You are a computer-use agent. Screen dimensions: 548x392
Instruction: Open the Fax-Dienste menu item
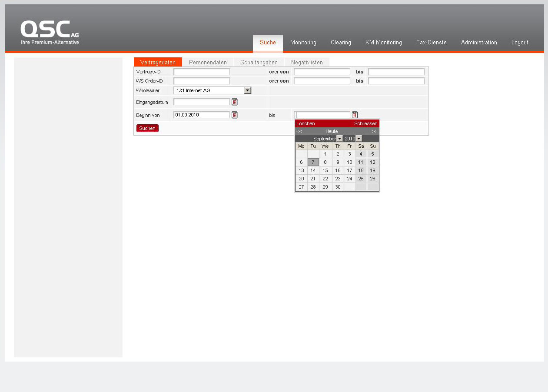click(432, 43)
